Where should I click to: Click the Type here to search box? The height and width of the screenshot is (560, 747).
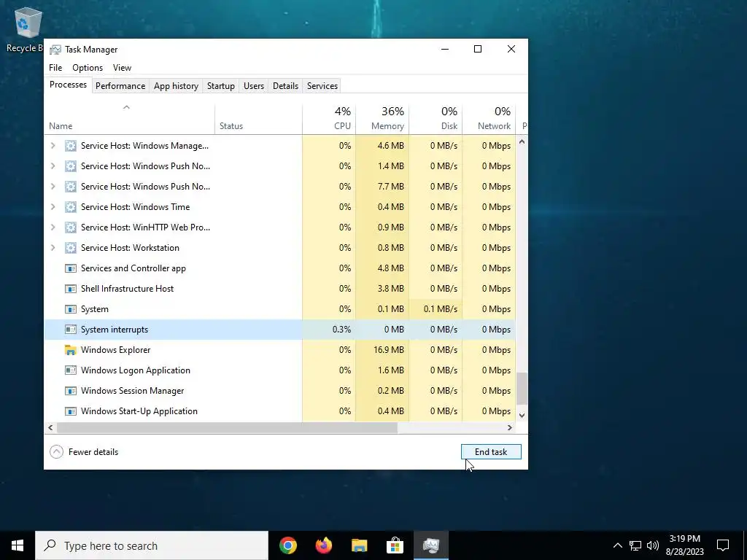pos(152,545)
